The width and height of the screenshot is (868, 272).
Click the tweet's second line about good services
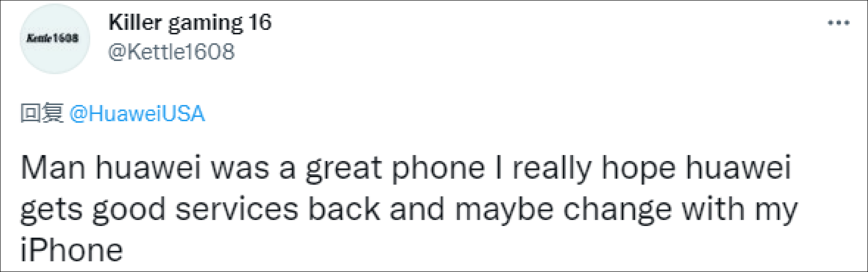coord(409,210)
